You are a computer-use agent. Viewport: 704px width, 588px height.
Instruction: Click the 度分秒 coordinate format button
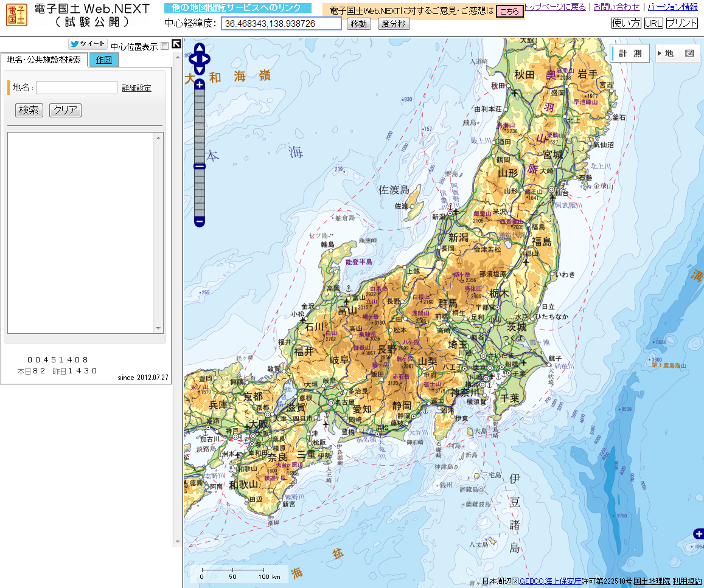coord(394,24)
